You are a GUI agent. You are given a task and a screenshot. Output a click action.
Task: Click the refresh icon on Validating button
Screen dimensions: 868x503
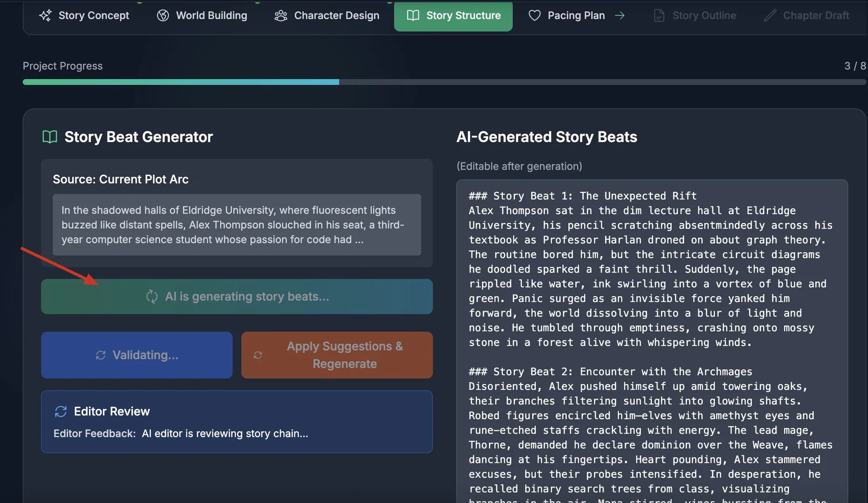point(101,355)
